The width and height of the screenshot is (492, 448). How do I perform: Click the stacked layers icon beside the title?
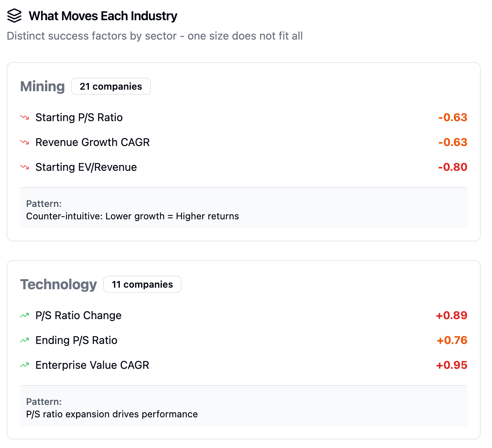[x=14, y=16]
